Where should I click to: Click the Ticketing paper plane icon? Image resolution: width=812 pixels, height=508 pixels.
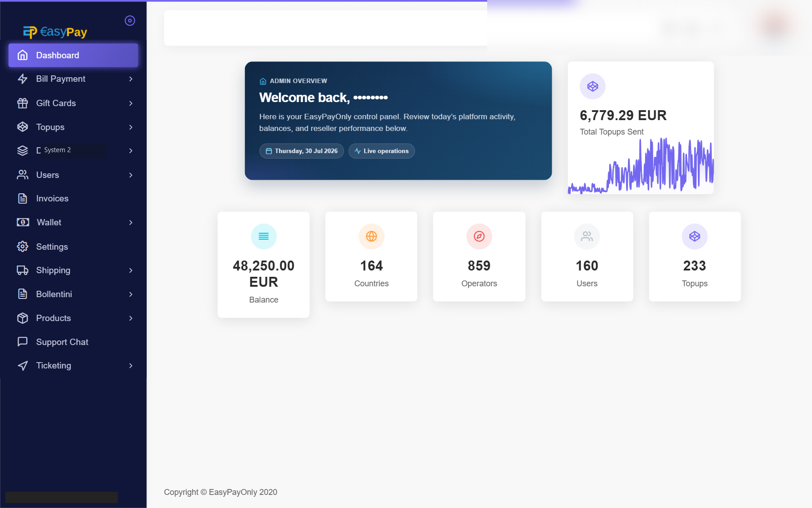(23, 365)
